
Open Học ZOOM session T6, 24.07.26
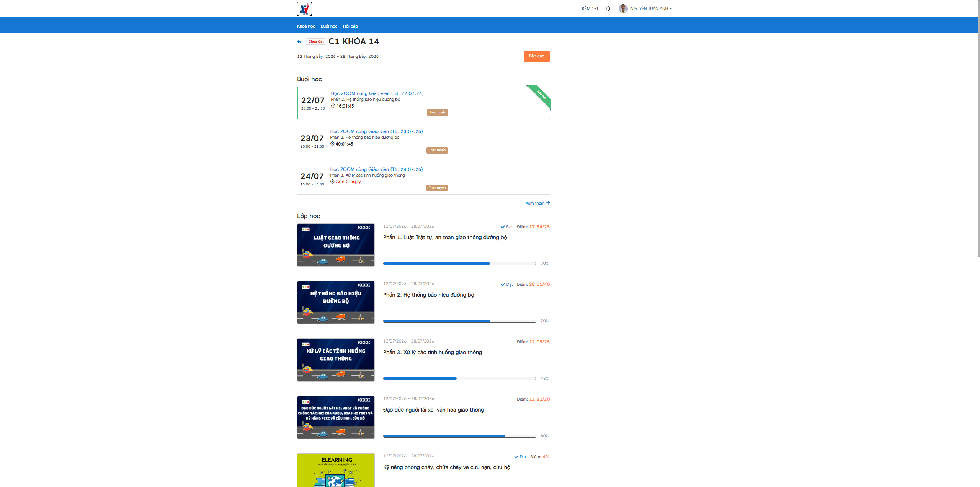point(376,169)
